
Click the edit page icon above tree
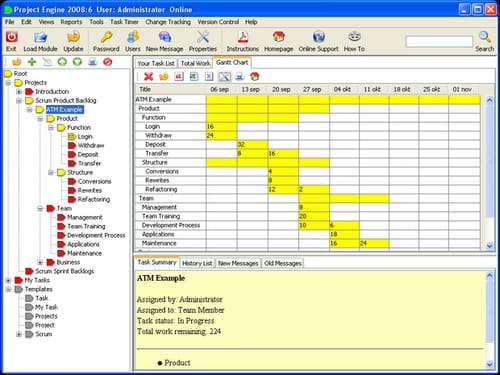pyautogui.click(x=47, y=62)
